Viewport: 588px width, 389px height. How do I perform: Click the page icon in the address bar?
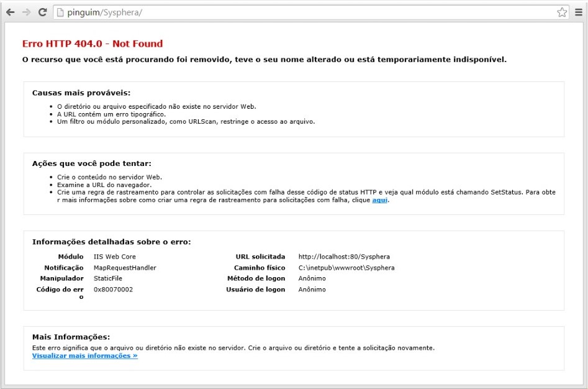pos(60,12)
